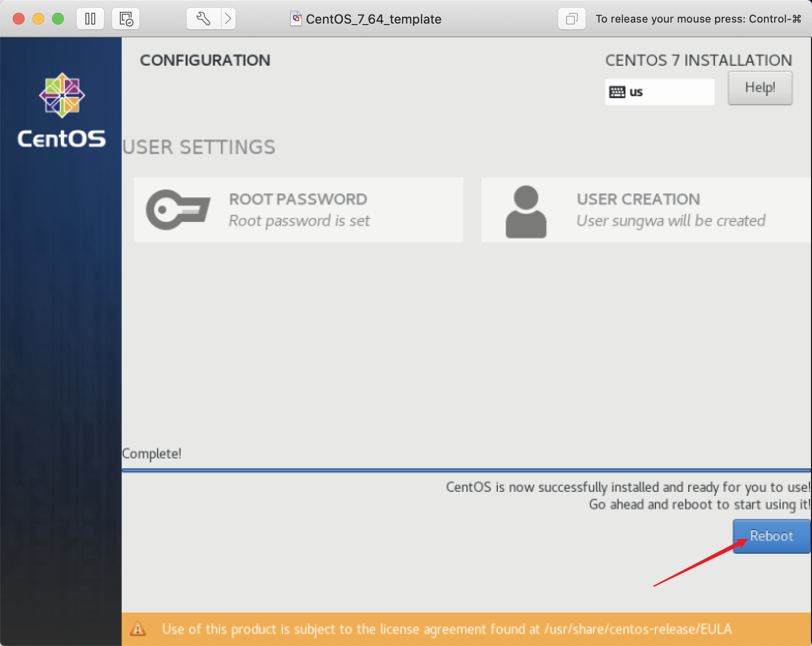Open the User Creation settings
812x646 pixels.
[646, 210]
